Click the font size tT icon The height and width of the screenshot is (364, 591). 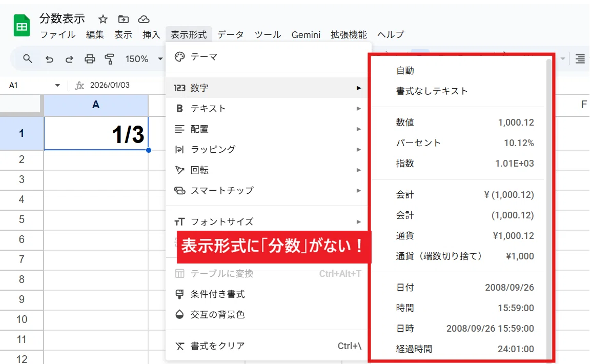(179, 222)
